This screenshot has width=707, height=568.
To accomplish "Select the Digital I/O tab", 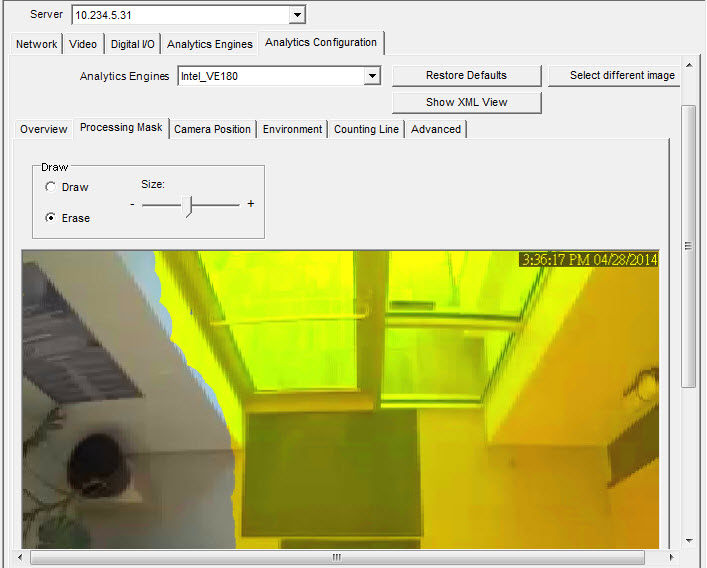I will pyautogui.click(x=132, y=44).
